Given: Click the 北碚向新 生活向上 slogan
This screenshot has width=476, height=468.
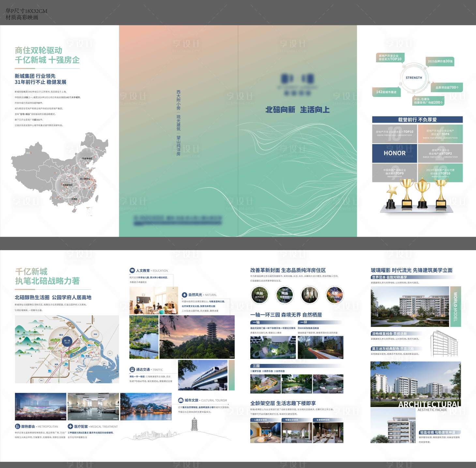Looking at the screenshot, I should point(298,110).
